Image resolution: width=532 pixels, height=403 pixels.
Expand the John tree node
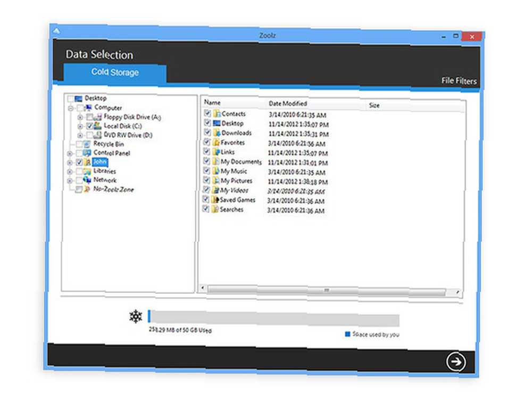pos(70,162)
